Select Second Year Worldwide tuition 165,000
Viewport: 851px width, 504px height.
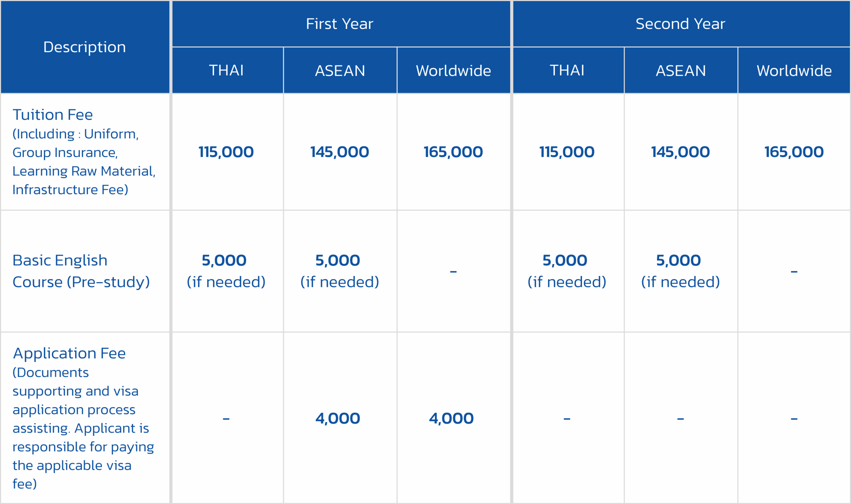(794, 152)
